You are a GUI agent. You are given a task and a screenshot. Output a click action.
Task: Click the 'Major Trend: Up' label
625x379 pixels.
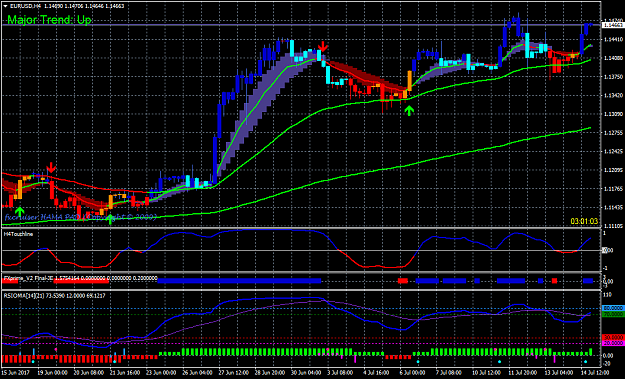coord(49,20)
